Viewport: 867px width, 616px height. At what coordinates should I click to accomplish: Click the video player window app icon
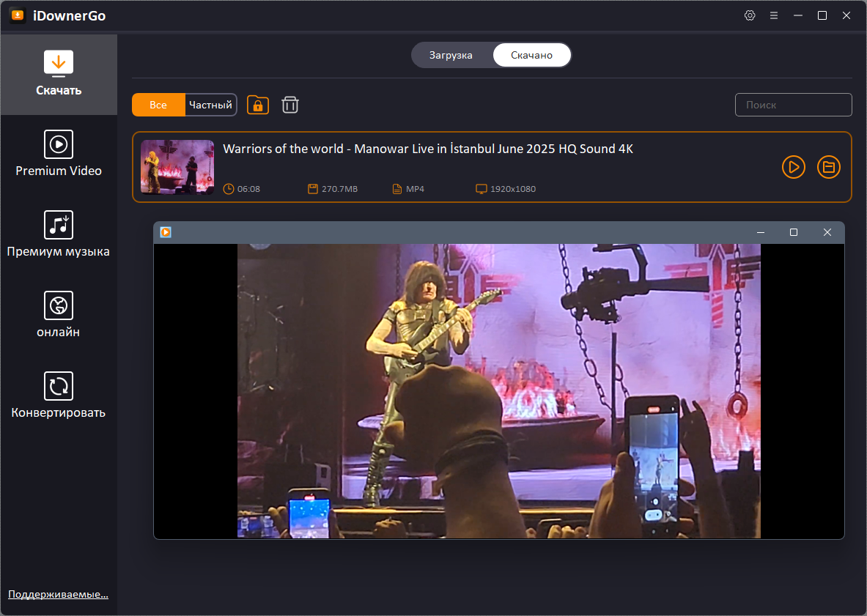pos(166,233)
